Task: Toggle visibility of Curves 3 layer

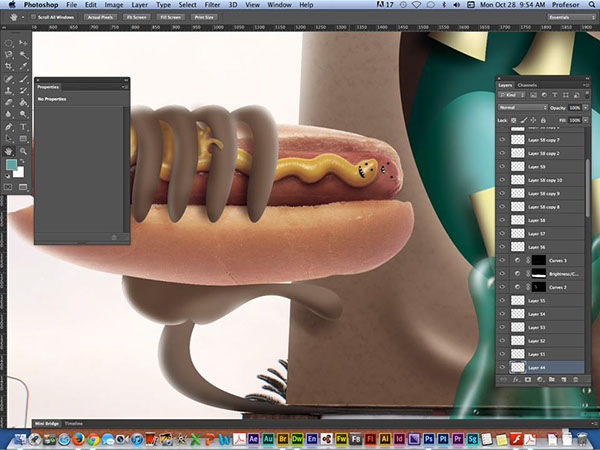Action: pyautogui.click(x=502, y=260)
